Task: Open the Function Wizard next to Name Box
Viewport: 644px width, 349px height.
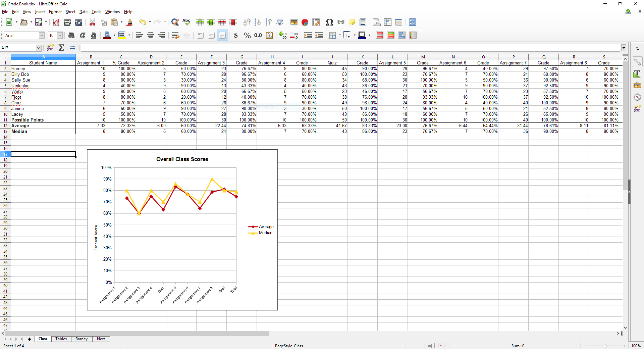Action: (x=50, y=48)
